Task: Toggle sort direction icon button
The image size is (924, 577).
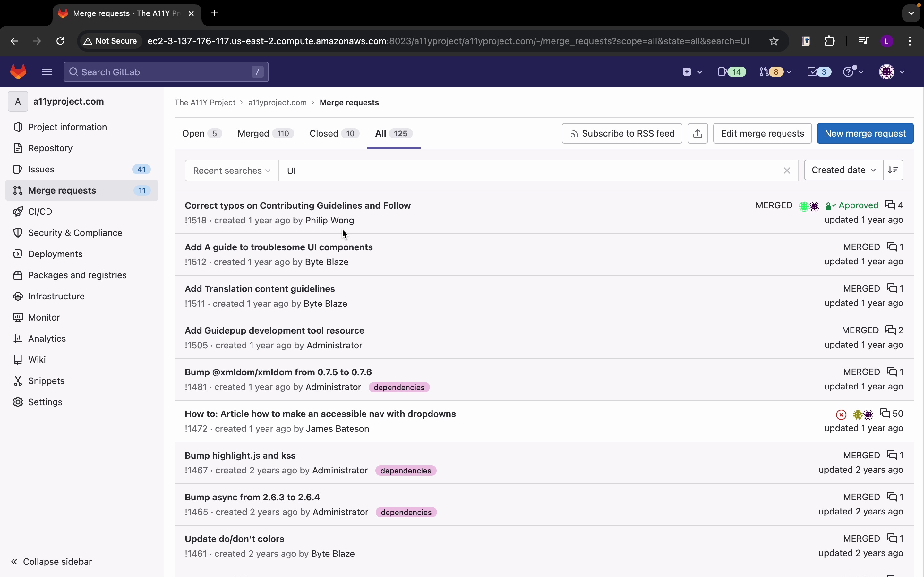Action: click(x=893, y=170)
